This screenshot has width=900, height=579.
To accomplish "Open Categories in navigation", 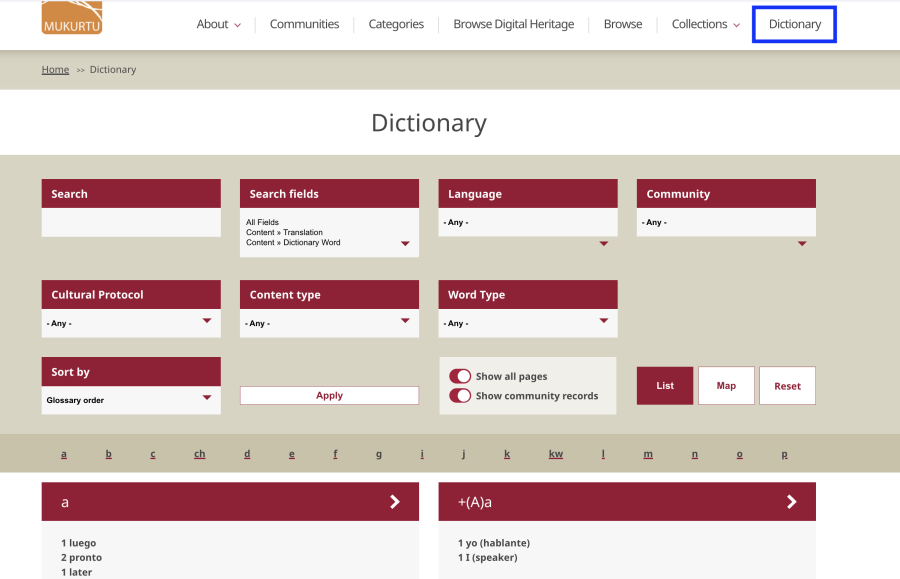I will pos(396,24).
